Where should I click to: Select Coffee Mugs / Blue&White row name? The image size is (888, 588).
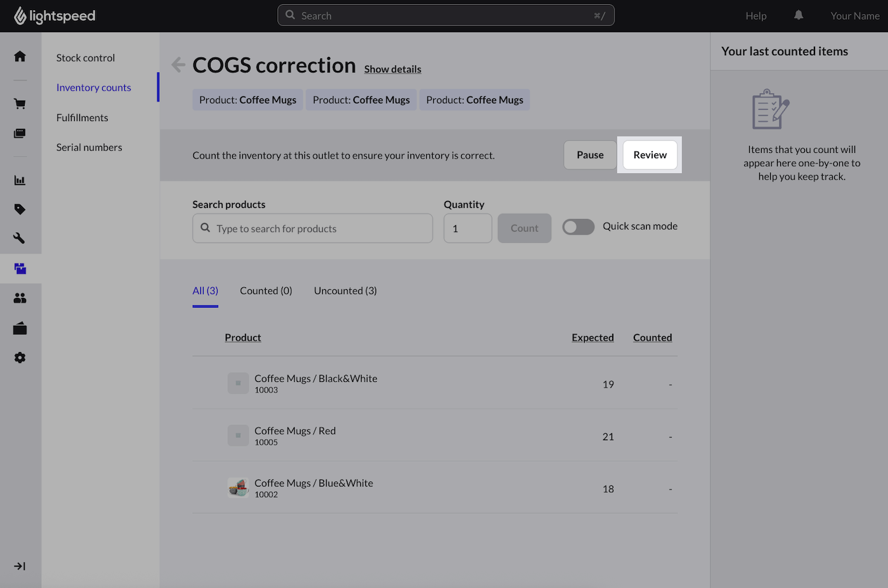[x=314, y=483]
